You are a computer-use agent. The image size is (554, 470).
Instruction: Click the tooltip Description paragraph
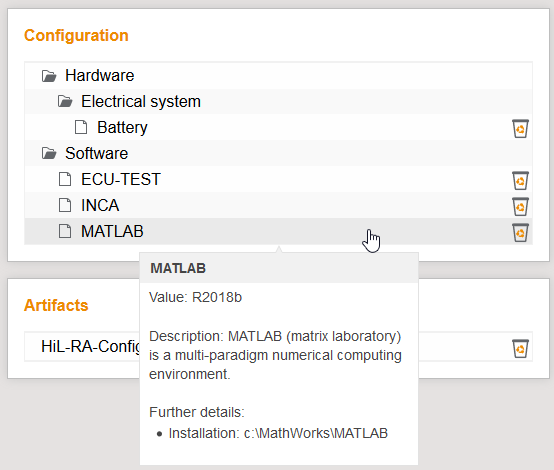point(275,355)
